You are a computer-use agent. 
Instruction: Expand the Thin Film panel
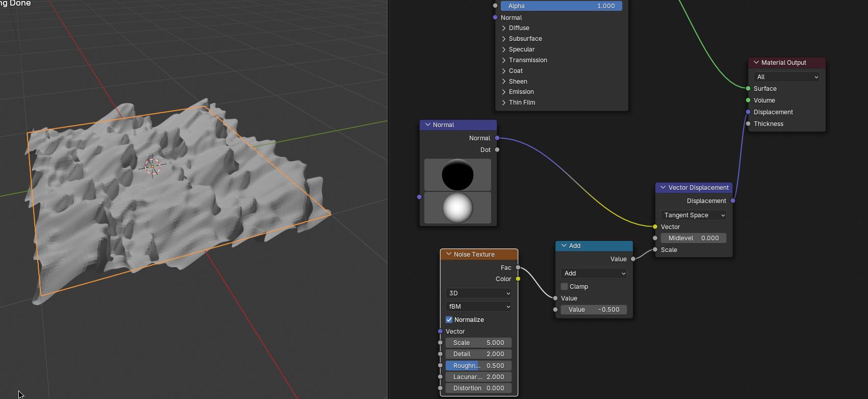click(x=503, y=103)
